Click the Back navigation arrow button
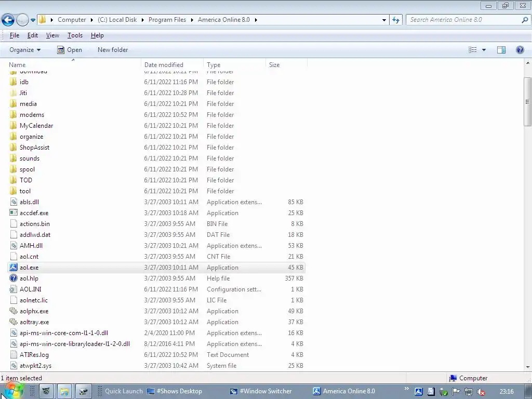 pyautogui.click(x=8, y=20)
